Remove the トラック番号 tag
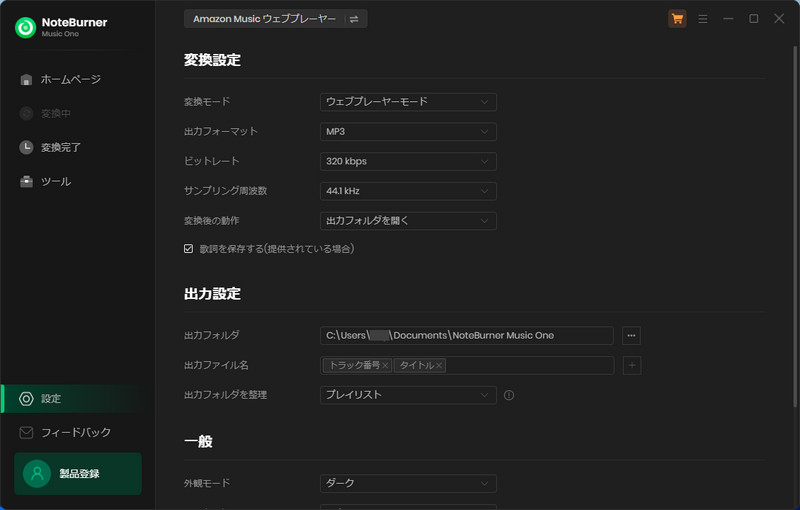800x510 pixels. (x=385, y=366)
